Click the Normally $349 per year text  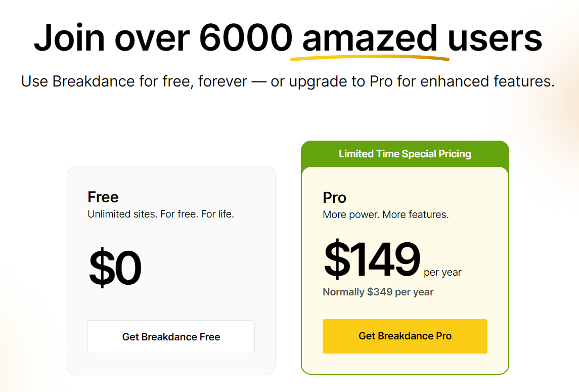pos(378,292)
